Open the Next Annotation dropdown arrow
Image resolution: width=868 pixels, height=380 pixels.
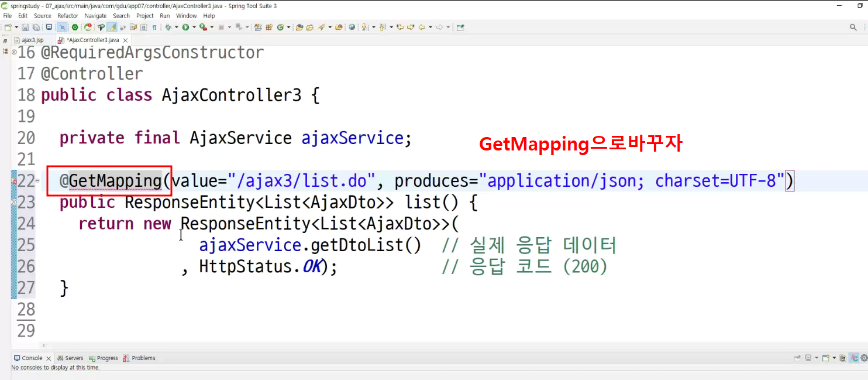(x=374, y=27)
